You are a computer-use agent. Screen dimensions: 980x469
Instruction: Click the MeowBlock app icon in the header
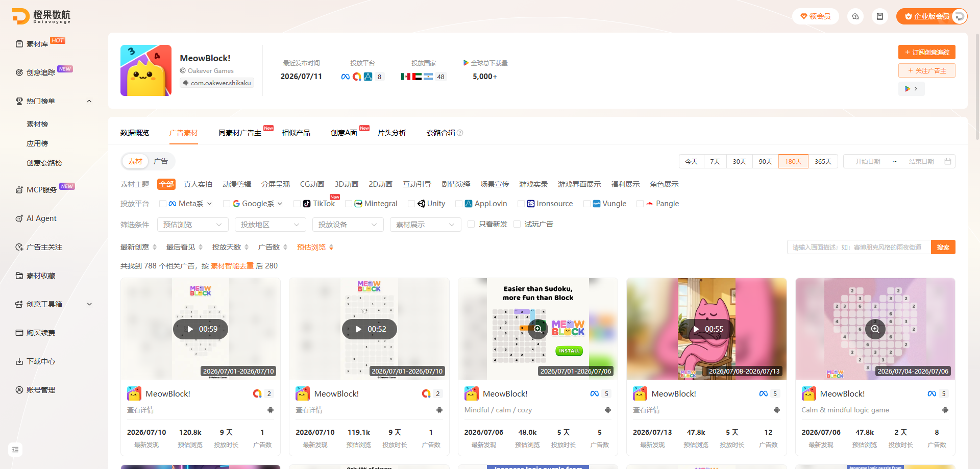coord(146,70)
